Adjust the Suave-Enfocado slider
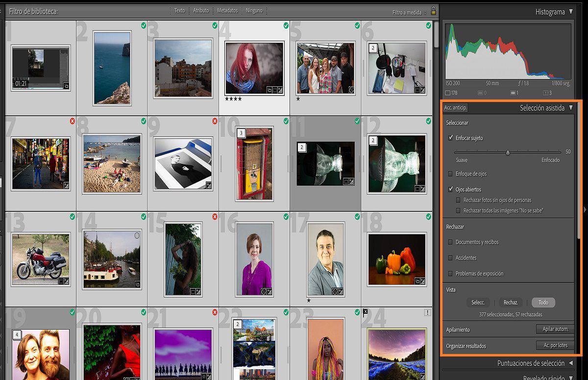The image size is (588, 380). pos(508,152)
